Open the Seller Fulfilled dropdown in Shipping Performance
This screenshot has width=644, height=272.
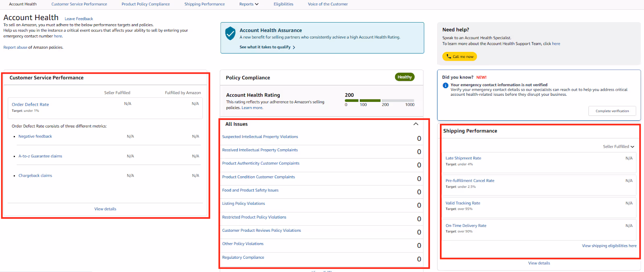619,146
